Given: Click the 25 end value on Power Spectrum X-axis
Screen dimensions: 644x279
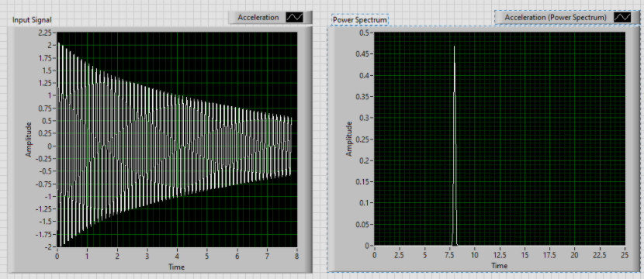Looking at the screenshot, I should pos(625,254).
